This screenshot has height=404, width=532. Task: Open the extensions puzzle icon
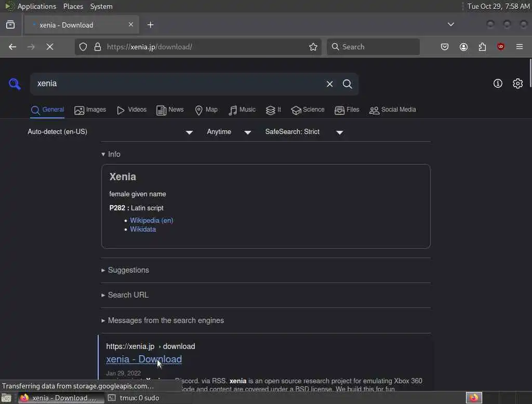point(482,47)
